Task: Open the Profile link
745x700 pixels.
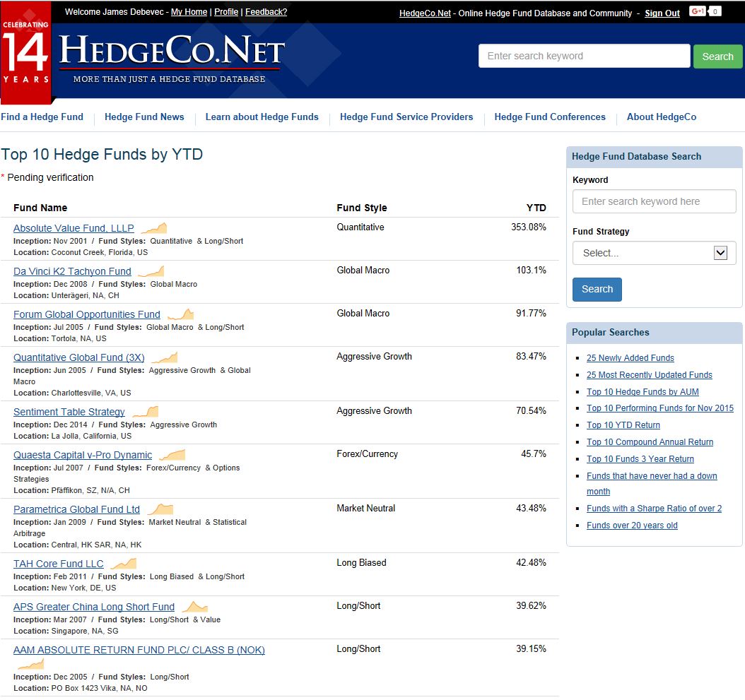Action: [226, 12]
